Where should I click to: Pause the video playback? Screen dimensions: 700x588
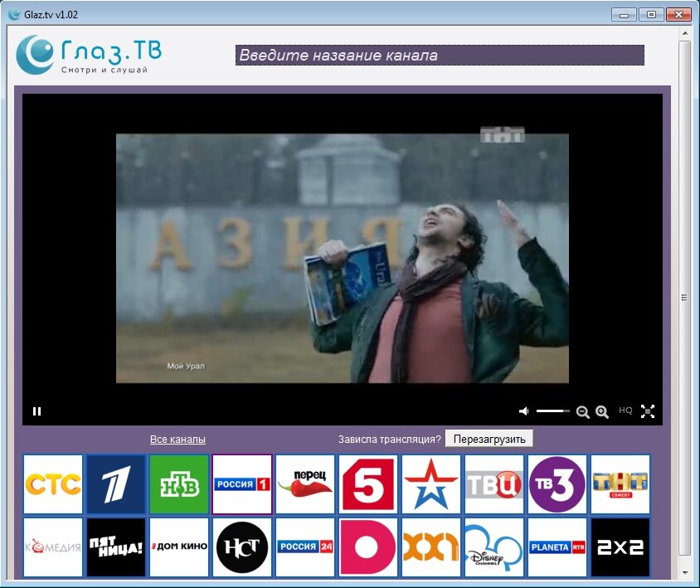tap(37, 411)
